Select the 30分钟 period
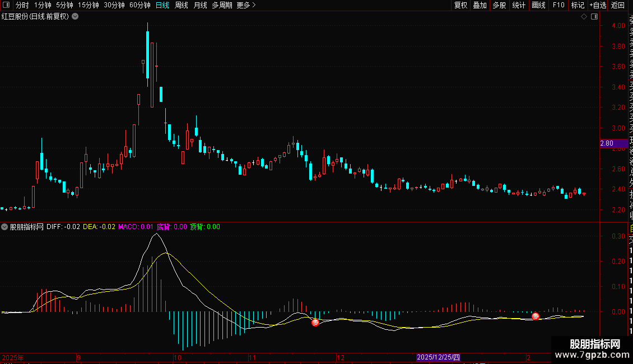The width and height of the screenshot is (633, 364). (114, 5)
